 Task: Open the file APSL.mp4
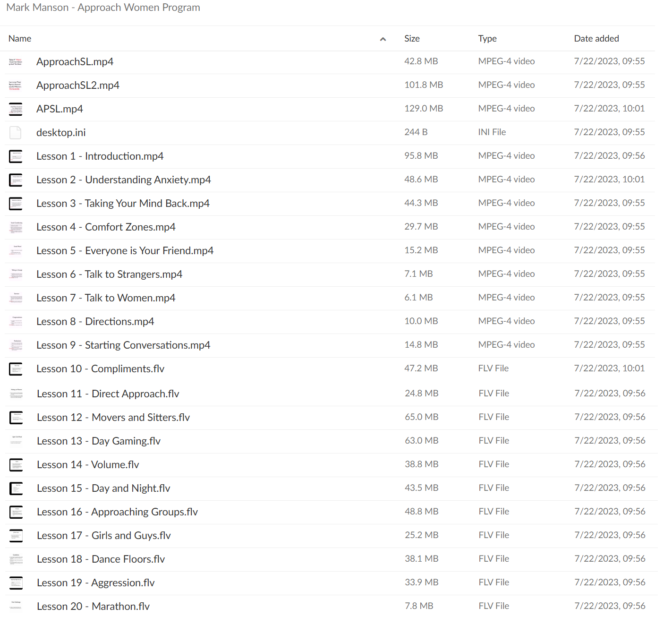point(60,109)
